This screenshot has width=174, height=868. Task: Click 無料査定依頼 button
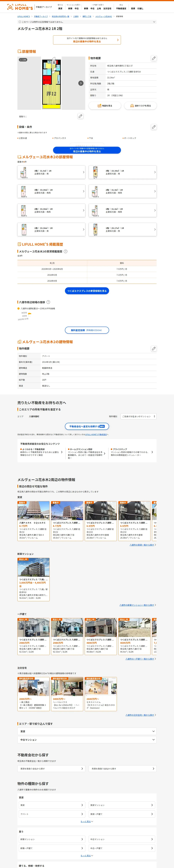[x=87, y=330]
